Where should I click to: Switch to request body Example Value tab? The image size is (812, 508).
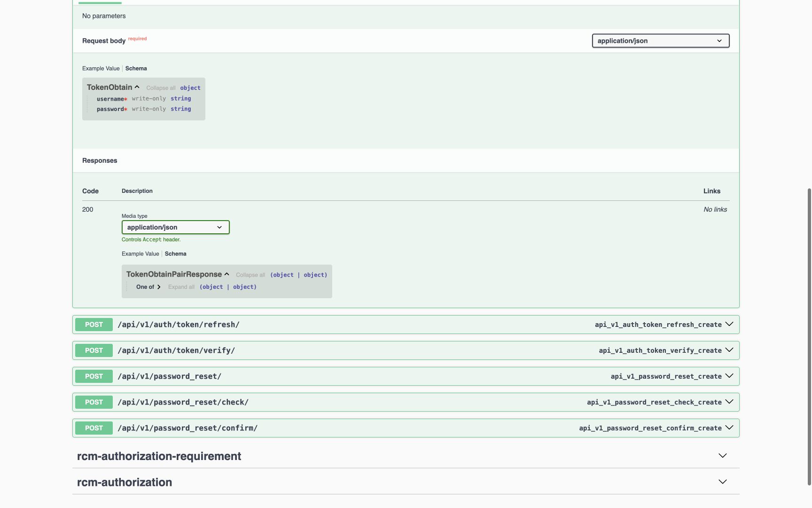101,69
